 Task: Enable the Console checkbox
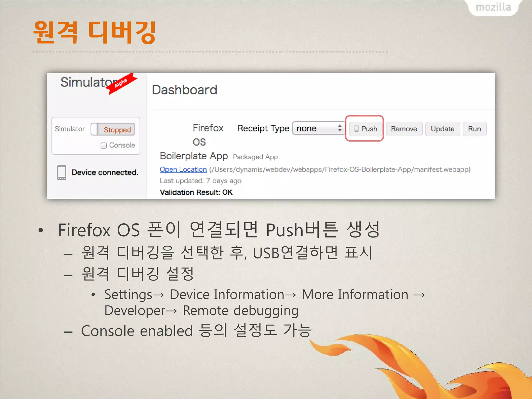tap(104, 145)
